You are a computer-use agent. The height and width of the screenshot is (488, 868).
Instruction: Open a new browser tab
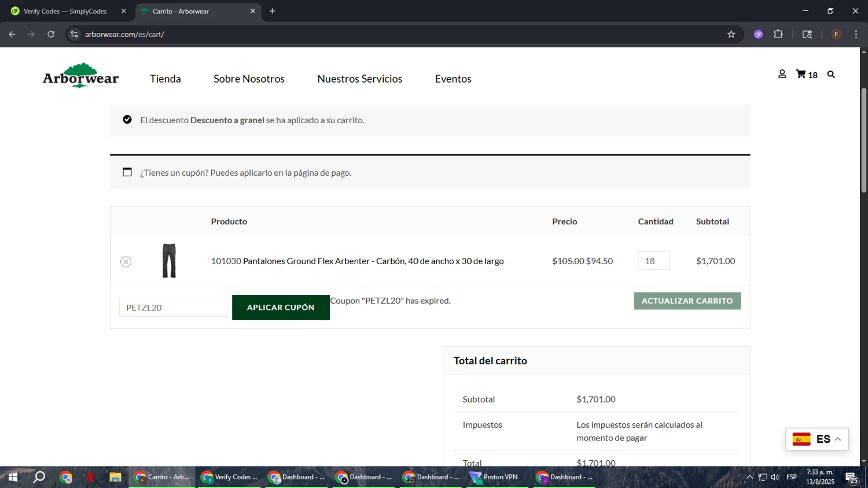click(x=272, y=11)
